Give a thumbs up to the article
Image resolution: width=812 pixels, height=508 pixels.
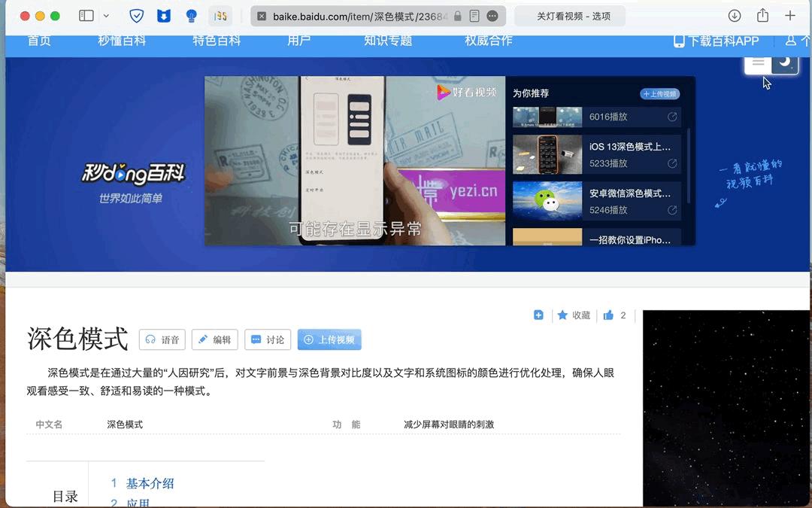click(607, 315)
